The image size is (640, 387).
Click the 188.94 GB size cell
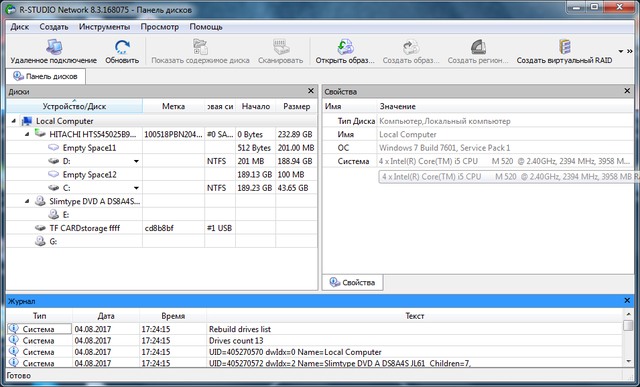pyautogui.click(x=295, y=161)
